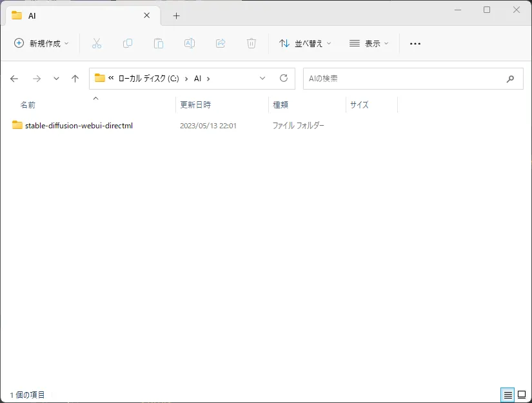Click the Share icon in toolbar
Viewport: 532px width, 403px height.
click(221, 43)
